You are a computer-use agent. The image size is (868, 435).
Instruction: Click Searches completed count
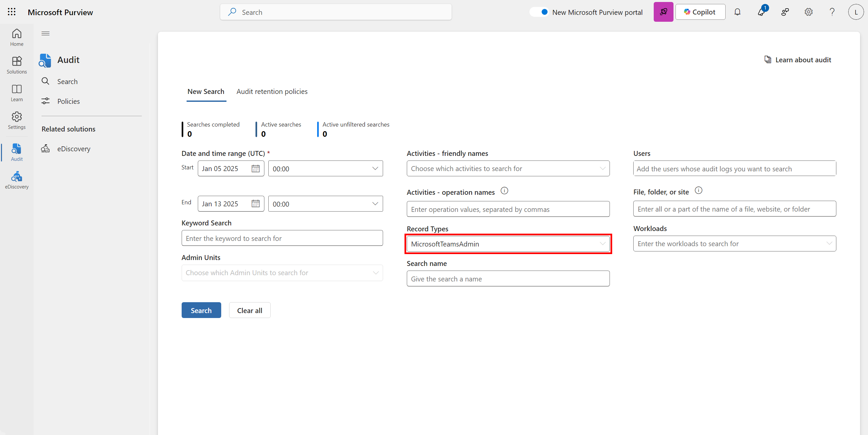tap(189, 134)
